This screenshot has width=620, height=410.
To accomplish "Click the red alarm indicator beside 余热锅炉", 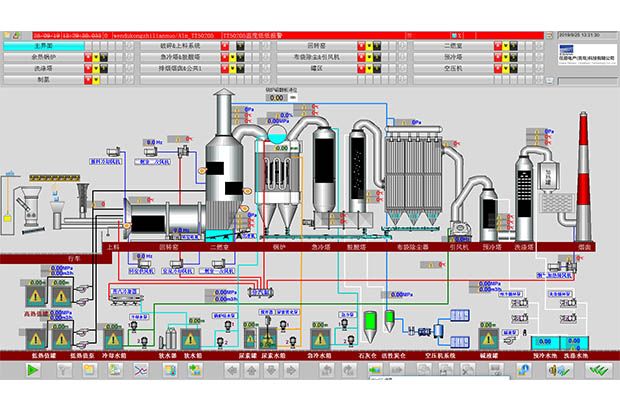I will click(88, 57).
